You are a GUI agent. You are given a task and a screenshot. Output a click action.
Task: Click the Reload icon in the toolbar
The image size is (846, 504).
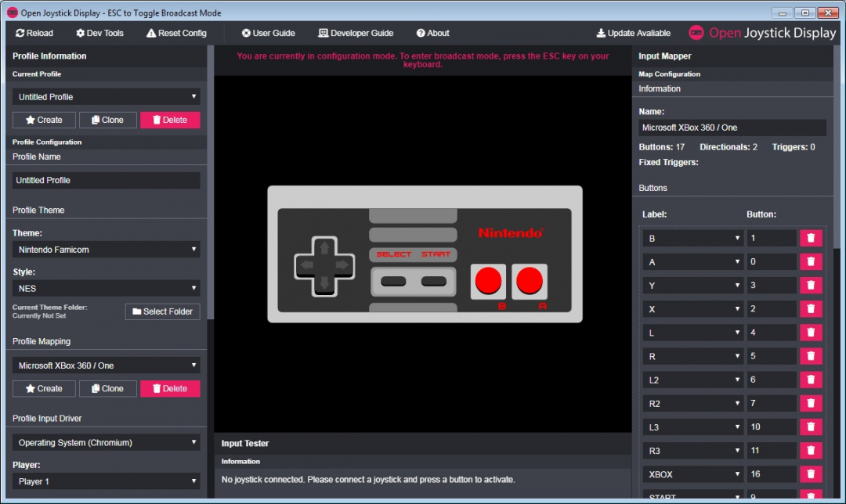tap(19, 33)
